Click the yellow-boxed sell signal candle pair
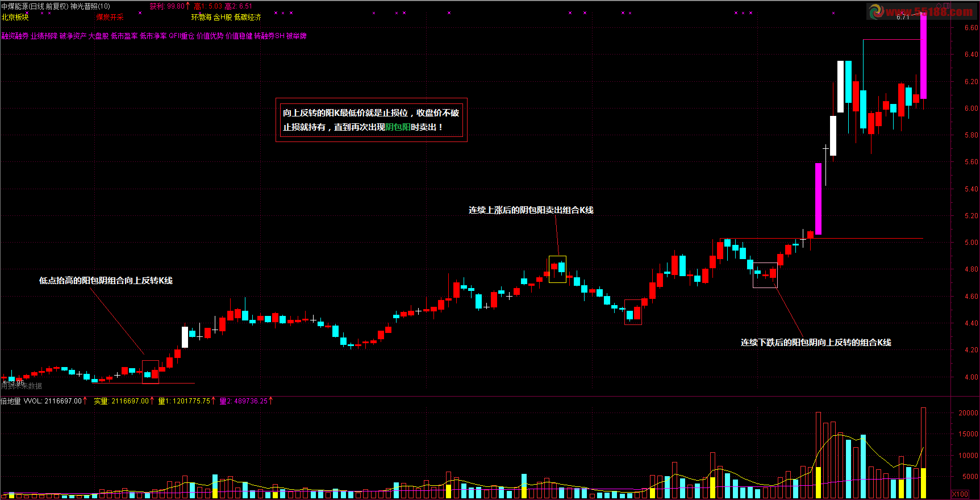 [x=557, y=269]
